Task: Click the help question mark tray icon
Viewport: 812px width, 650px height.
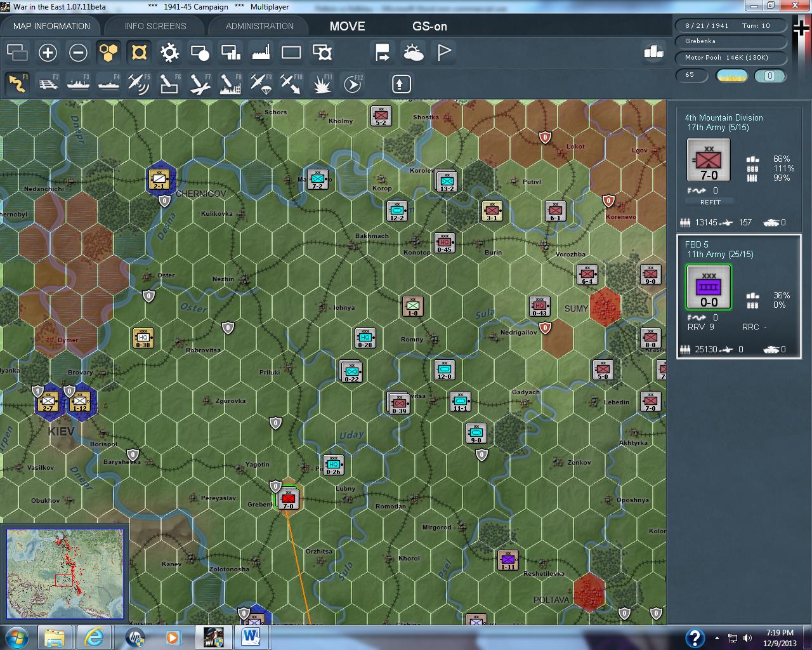Action: click(695, 637)
